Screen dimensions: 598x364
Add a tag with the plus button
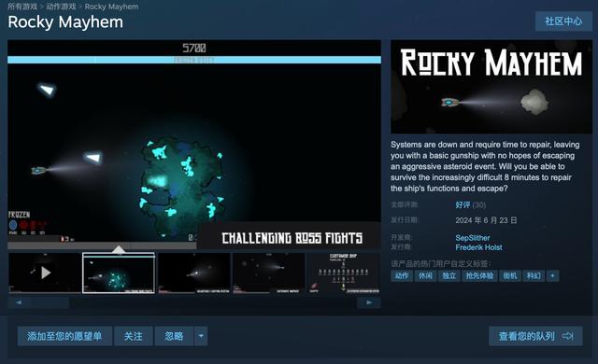coord(552,275)
